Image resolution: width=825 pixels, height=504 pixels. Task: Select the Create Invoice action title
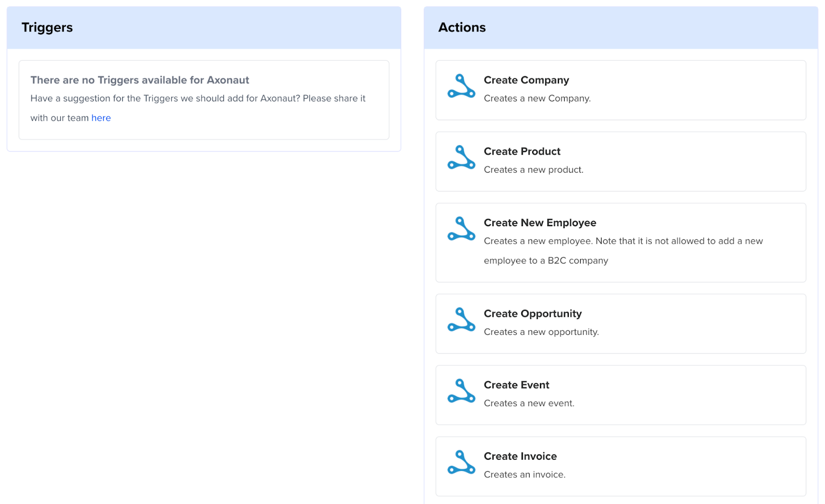520,456
